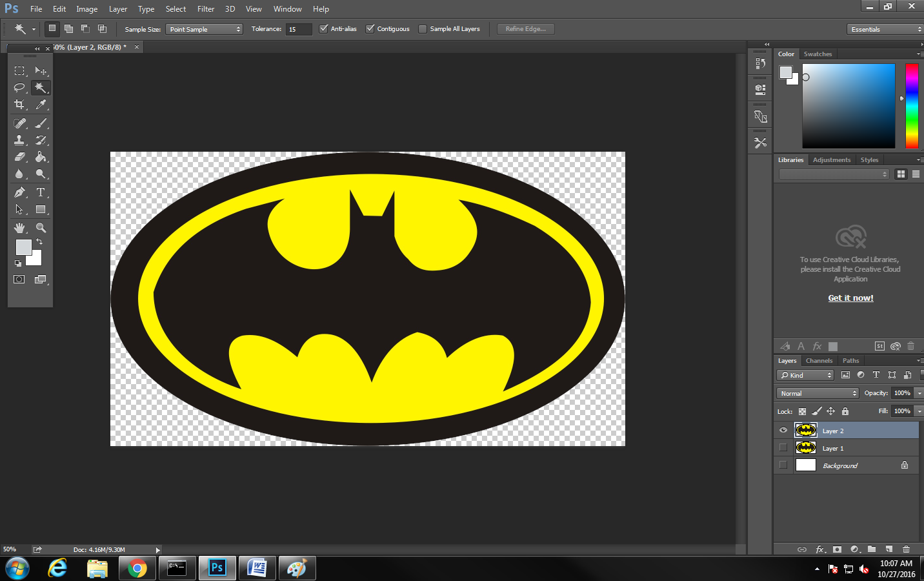Click the status bar info arrow
Viewport: 924px width, 581px height.
(x=157, y=550)
